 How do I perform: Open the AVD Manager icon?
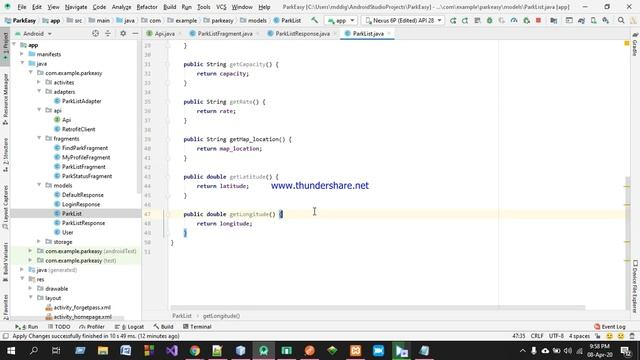click(593, 20)
